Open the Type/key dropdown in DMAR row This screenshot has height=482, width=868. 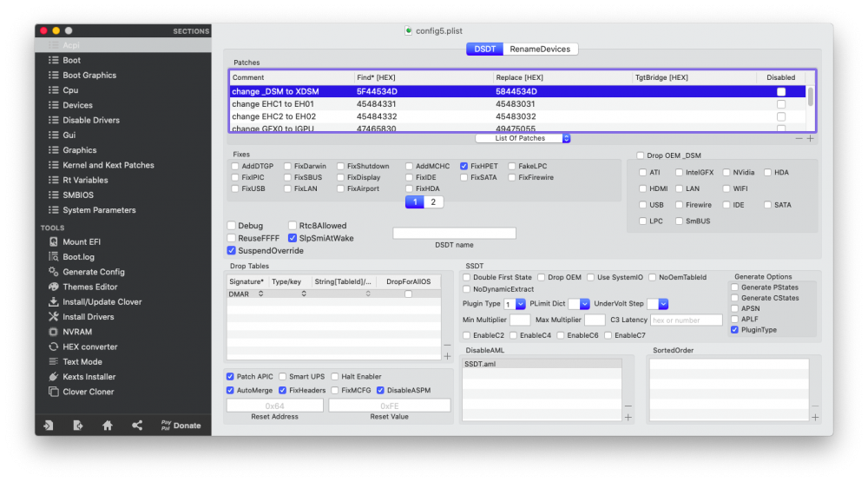point(304,294)
